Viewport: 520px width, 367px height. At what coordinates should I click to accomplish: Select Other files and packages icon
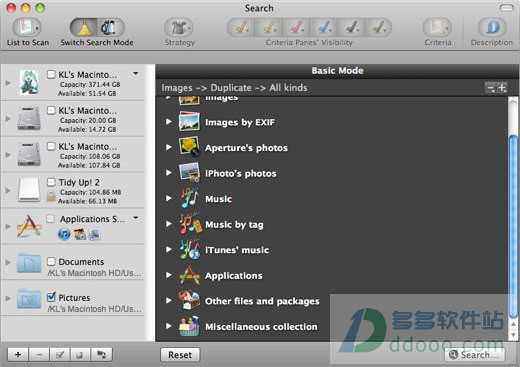[189, 300]
